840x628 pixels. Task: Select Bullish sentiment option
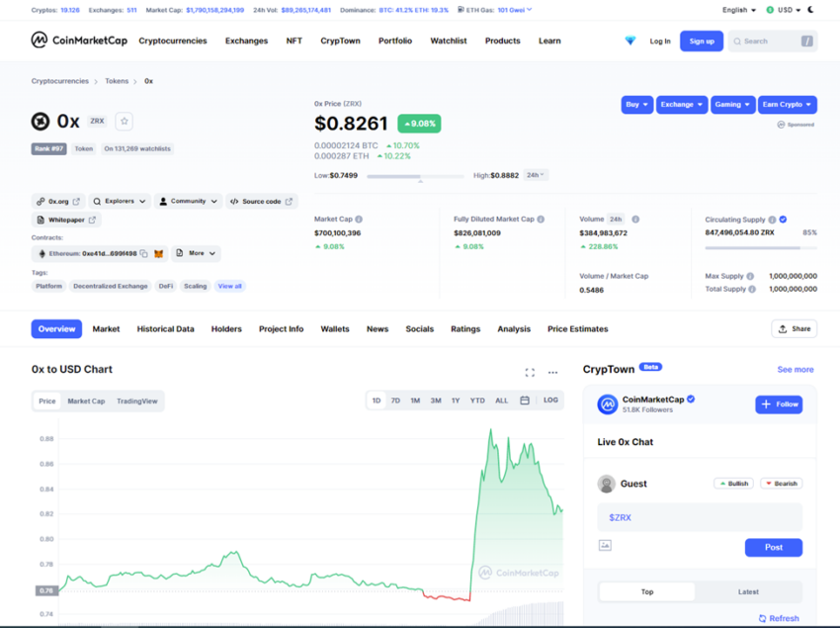click(733, 484)
